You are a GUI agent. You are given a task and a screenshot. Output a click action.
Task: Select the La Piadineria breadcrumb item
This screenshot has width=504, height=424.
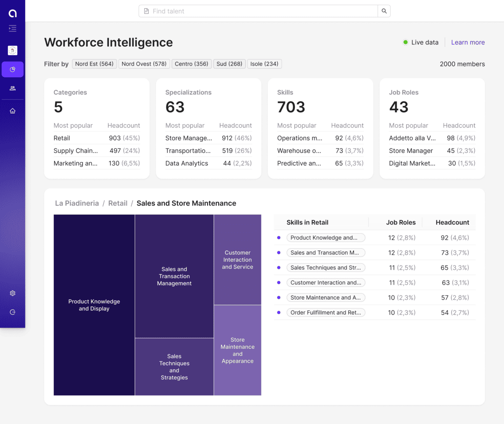pos(77,203)
